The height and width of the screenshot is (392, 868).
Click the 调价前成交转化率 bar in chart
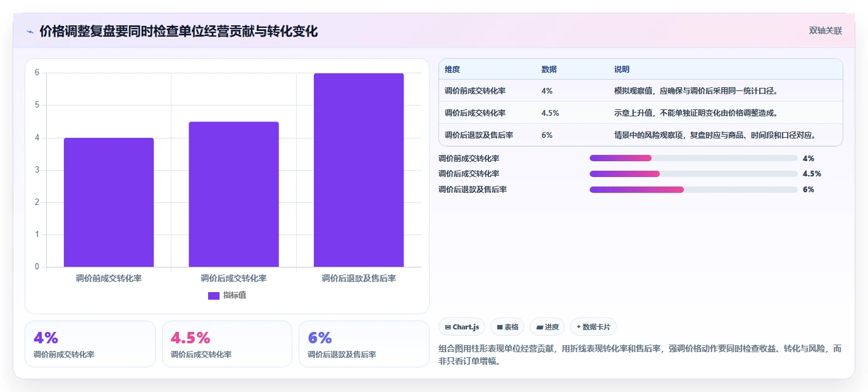pos(109,202)
